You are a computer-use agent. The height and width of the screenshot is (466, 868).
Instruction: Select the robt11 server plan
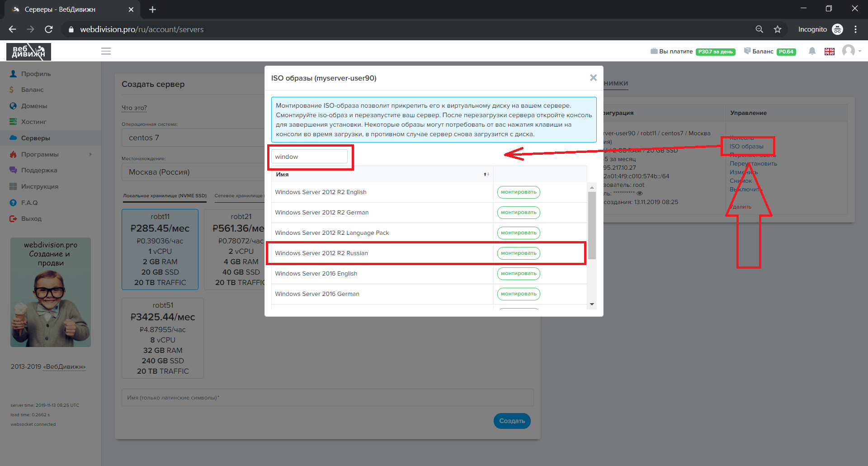click(x=160, y=249)
